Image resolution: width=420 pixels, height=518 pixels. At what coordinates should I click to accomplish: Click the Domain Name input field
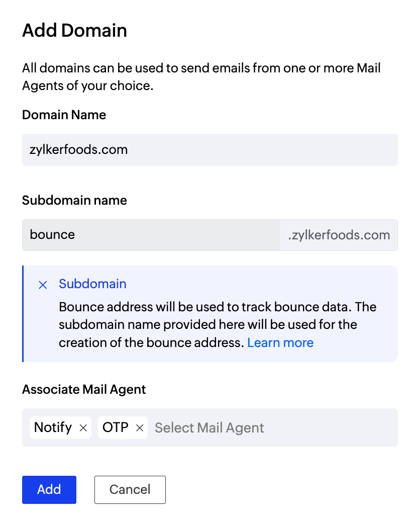209,150
